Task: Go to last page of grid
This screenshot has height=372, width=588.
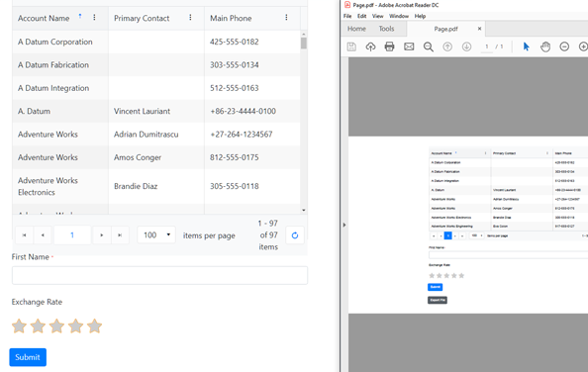Action: (120, 235)
